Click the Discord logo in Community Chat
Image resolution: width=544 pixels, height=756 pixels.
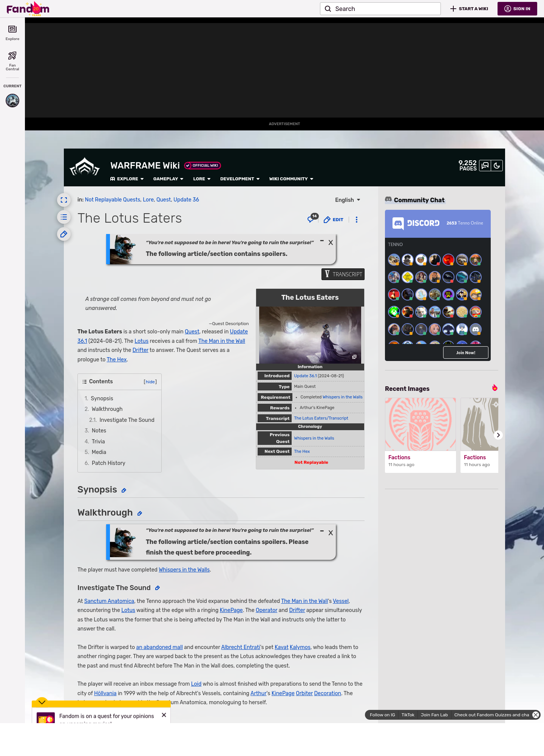(416, 223)
